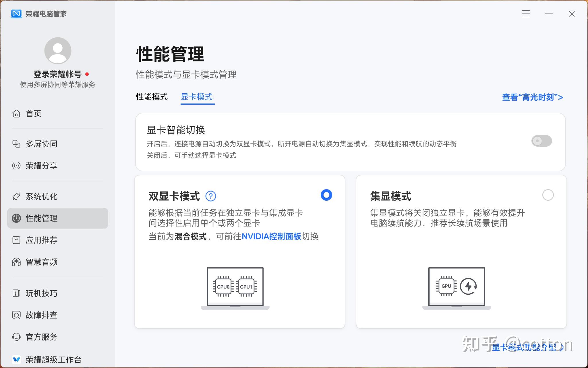This screenshot has height=368, width=588.
Task: Select the 双显卡模式 radio button
Action: pos(326,195)
